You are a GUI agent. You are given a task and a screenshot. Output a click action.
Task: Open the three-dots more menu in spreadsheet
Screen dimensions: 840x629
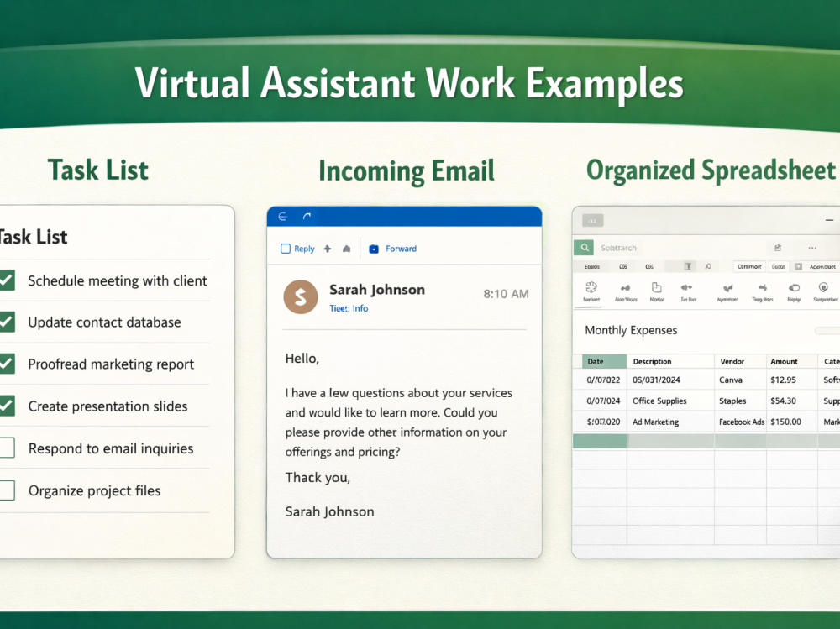coord(812,248)
